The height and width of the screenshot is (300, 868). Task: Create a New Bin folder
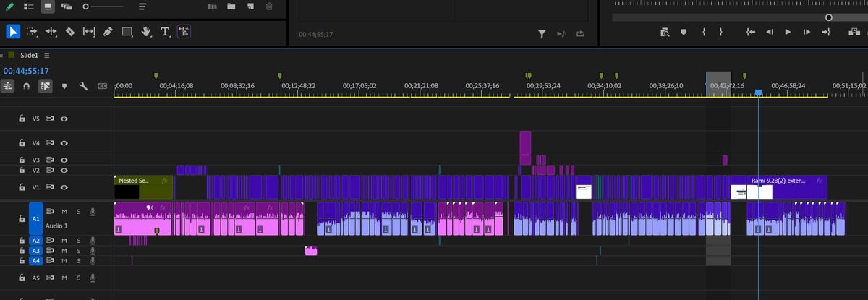[x=231, y=6]
